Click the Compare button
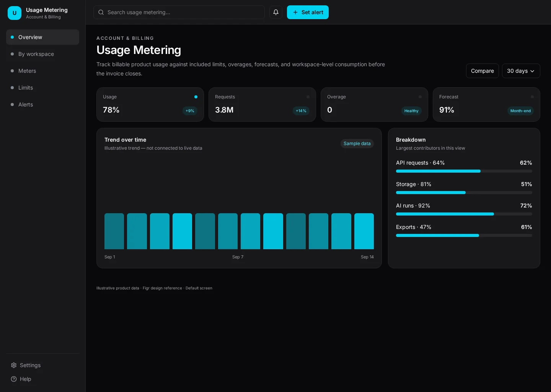This screenshot has width=551, height=392. [x=483, y=71]
